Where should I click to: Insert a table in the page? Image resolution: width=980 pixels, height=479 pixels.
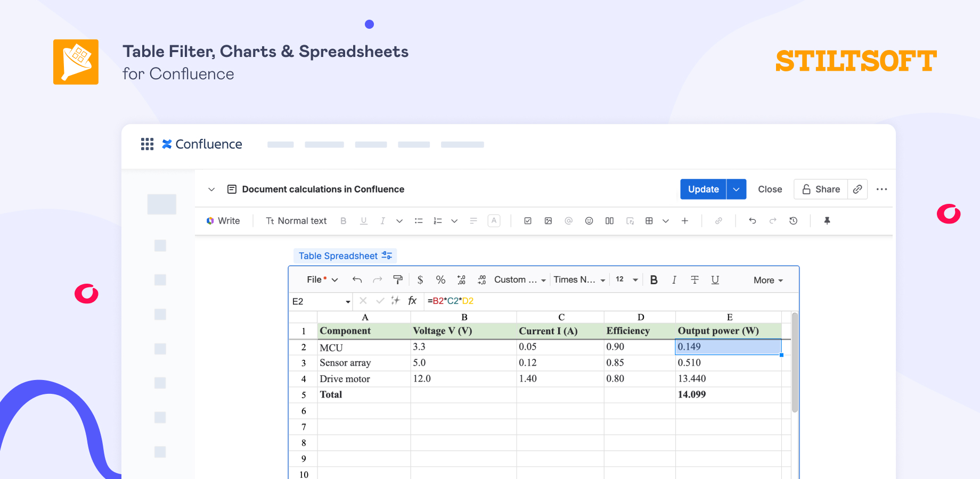[649, 221]
